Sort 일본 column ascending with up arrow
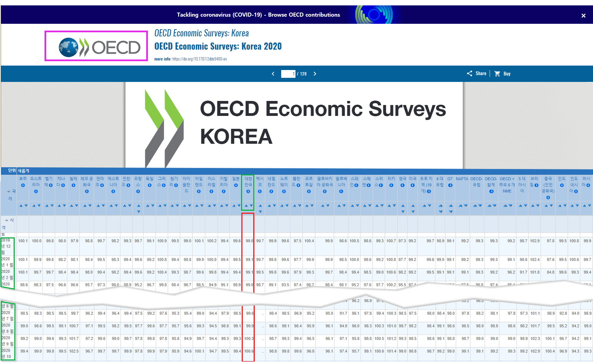Viewport: 593px width, 364px height. (234, 206)
